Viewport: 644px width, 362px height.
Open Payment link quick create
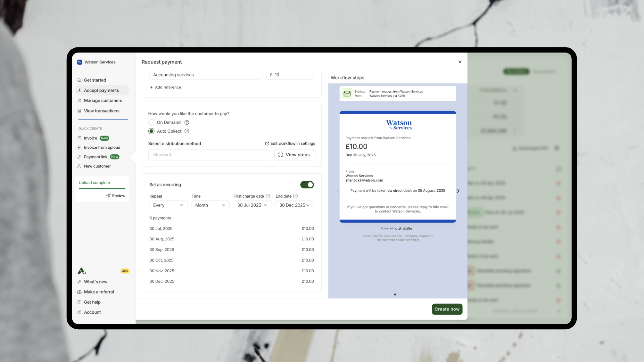coord(95,157)
